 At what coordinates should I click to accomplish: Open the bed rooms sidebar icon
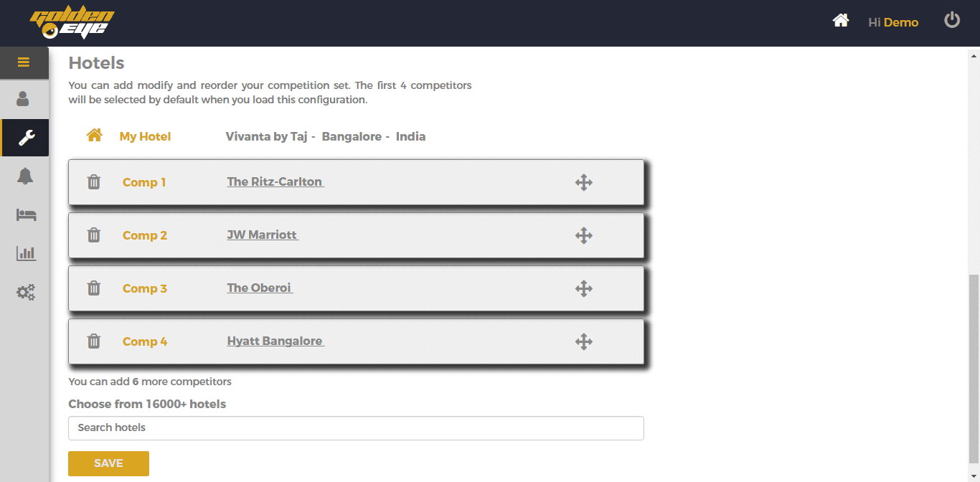(26, 214)
